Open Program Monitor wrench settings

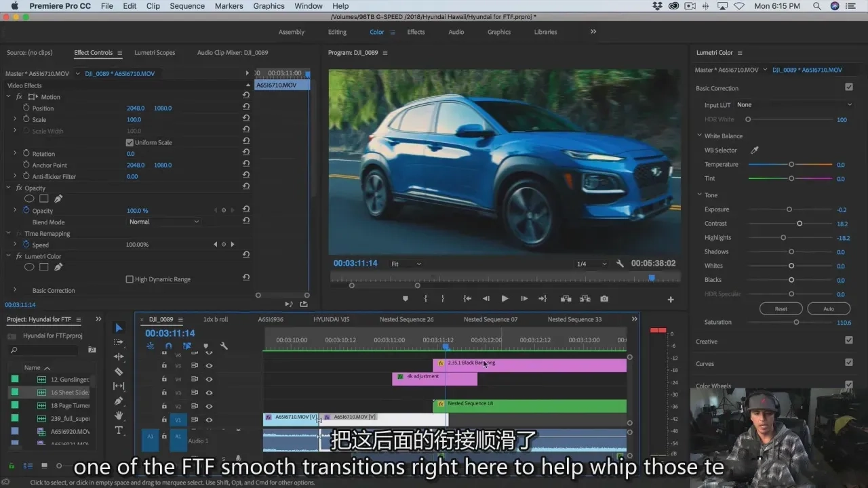pyautogui.click(x=620, y=264)
